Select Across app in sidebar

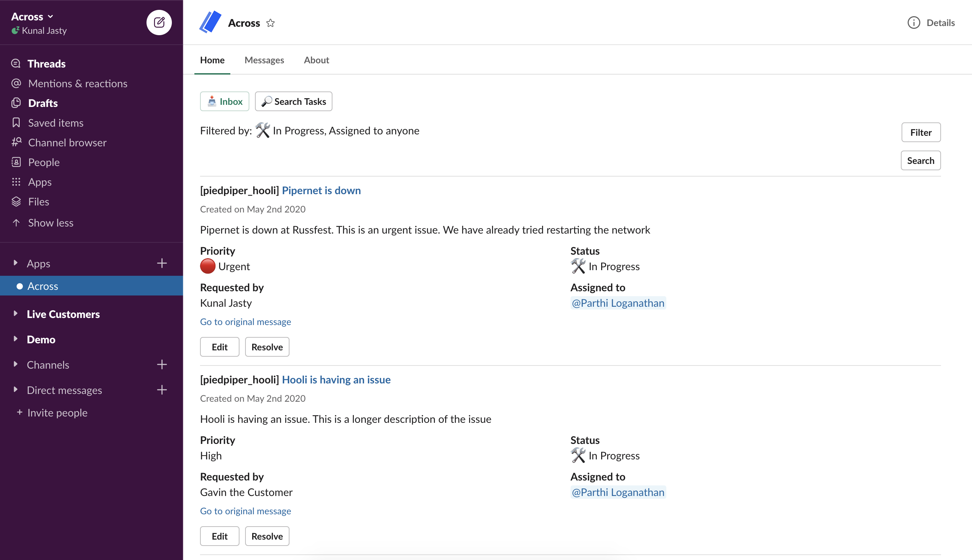click(43, 286)
